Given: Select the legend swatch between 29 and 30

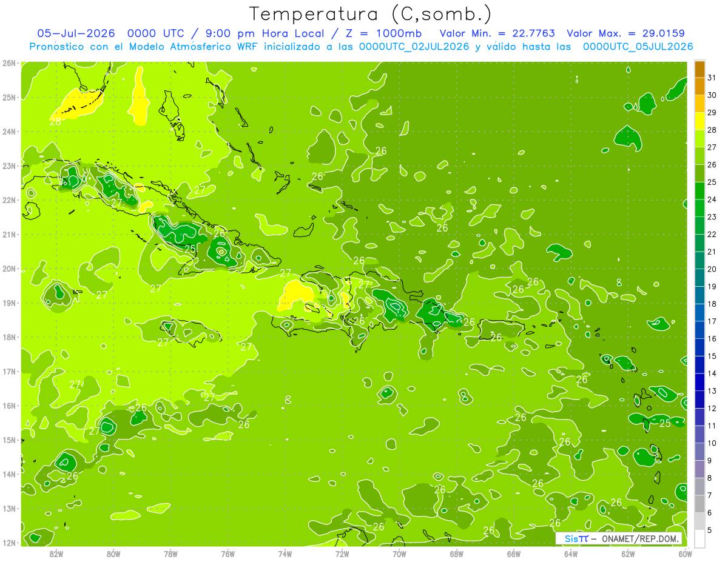Looking at the screenshot, I should [x=700, y=104].
